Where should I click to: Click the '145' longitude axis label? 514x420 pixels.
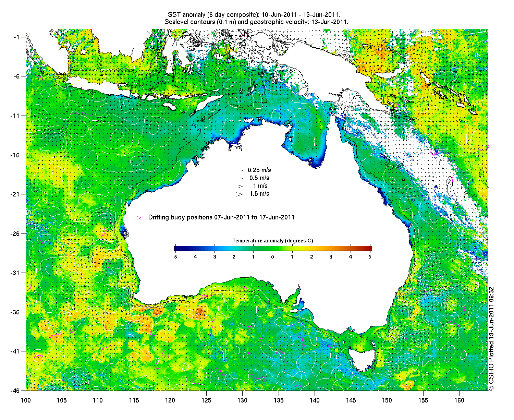coord(351,400)
